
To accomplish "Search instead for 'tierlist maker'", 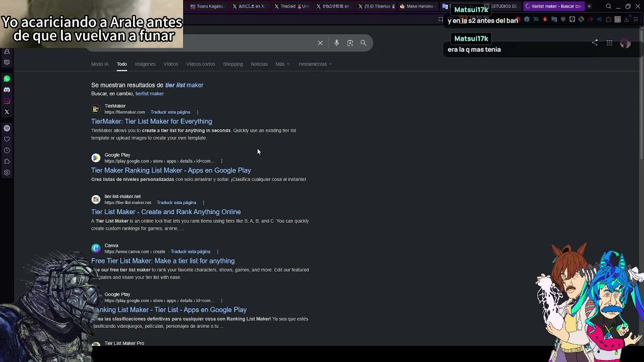I will [149, 94].
